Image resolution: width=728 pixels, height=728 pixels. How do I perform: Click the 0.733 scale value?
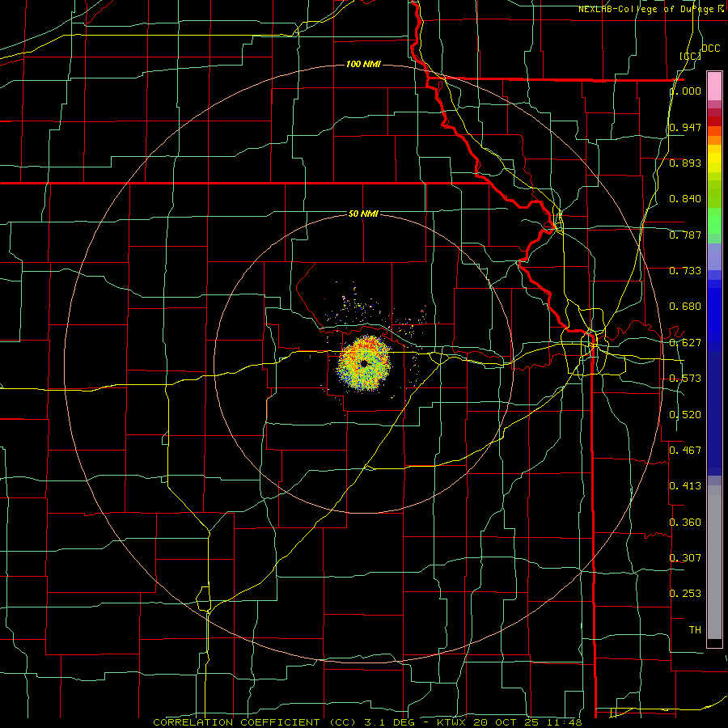point(685,271)
